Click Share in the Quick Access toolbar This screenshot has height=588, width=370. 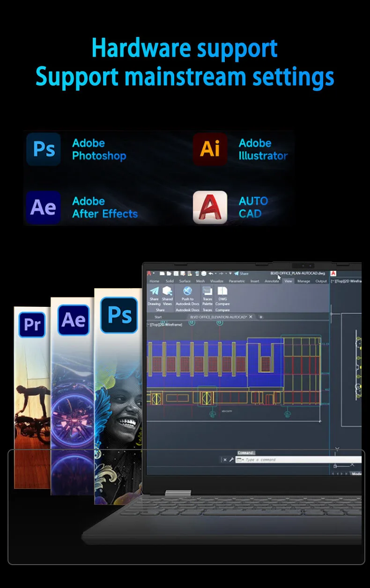242,273
